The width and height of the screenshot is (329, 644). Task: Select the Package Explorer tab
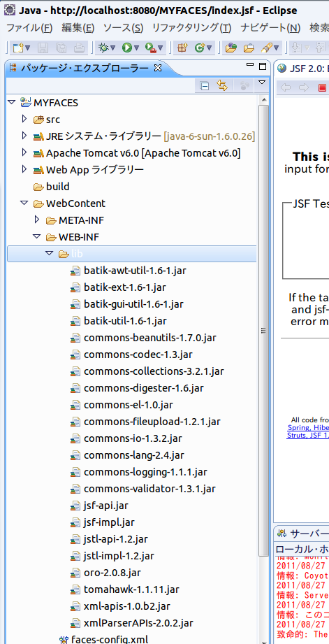85,68
